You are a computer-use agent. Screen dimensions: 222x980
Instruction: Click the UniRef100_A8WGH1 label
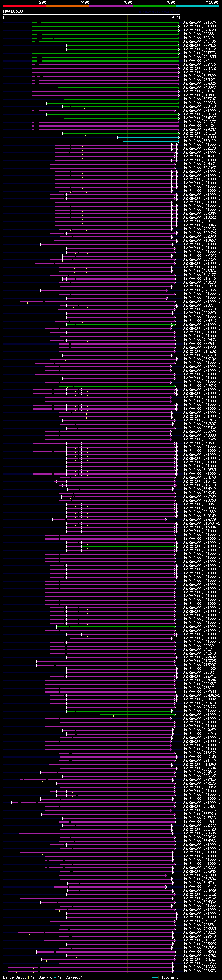[199, 156]
